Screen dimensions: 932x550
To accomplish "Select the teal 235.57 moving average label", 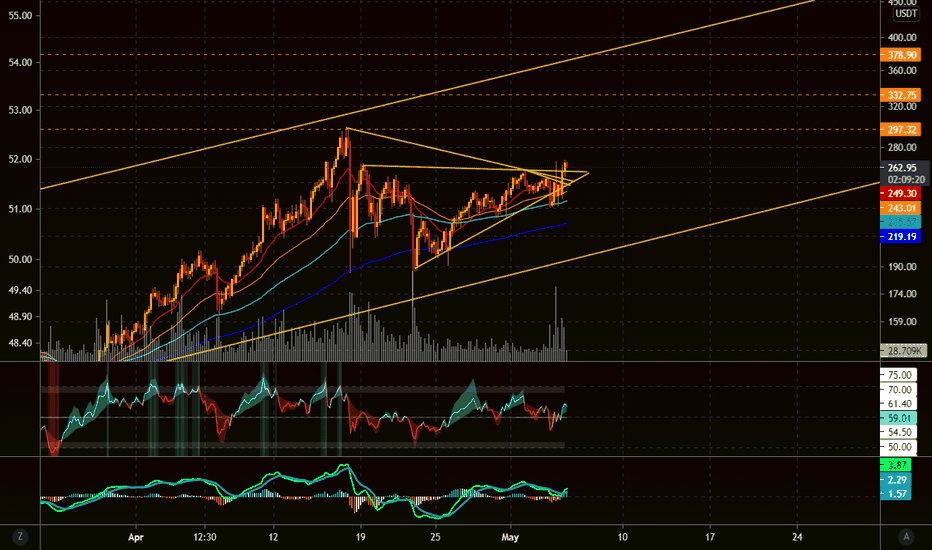I will click(x=901, y=222).
